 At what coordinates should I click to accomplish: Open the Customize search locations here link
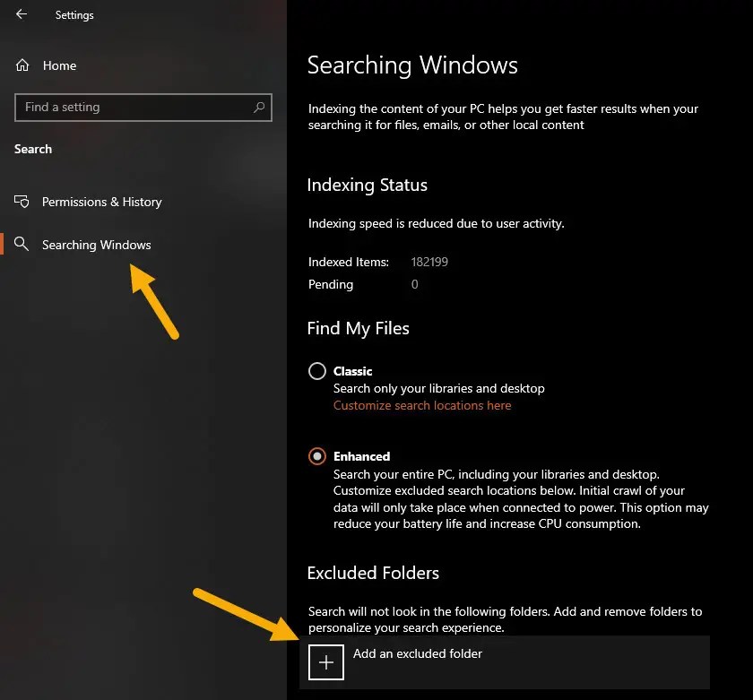click(x=422, y=405)
